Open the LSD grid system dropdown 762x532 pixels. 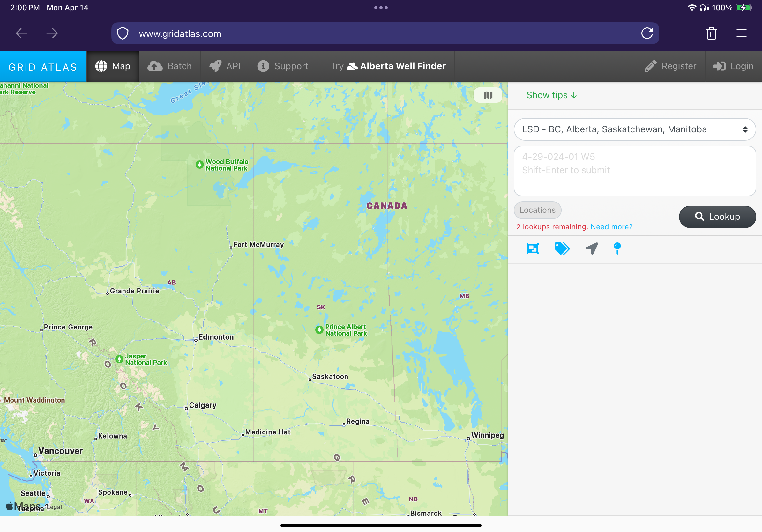click(635, 129)
